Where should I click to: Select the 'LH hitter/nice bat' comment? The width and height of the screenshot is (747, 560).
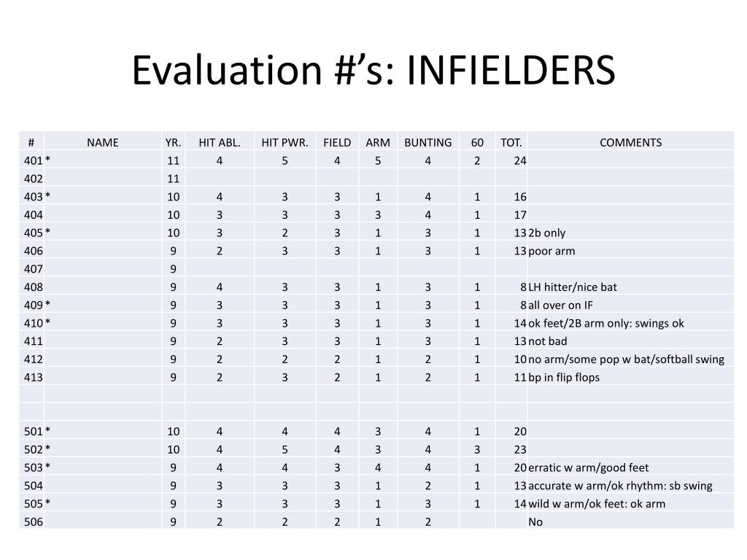[x=573, y=287]
